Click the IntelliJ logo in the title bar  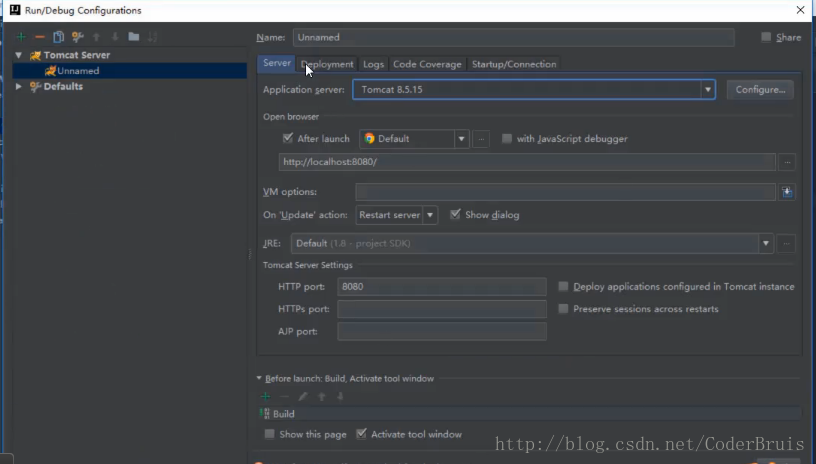pyautogui.click(x=15, y=10)
